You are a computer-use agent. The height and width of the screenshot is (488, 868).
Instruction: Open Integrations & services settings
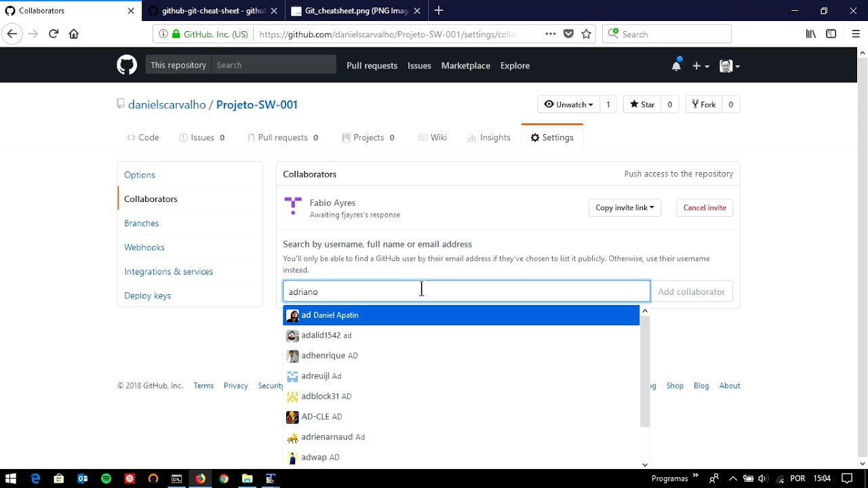(190, 272)
